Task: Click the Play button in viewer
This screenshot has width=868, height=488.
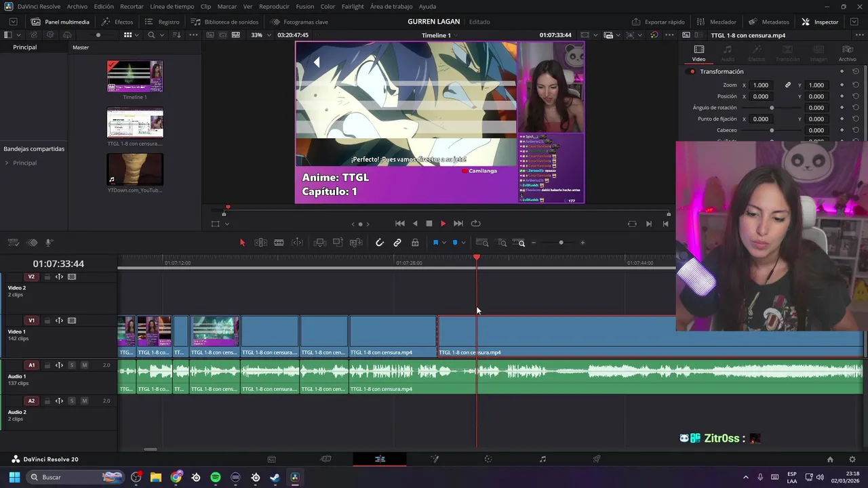Action: coord(443,224)
